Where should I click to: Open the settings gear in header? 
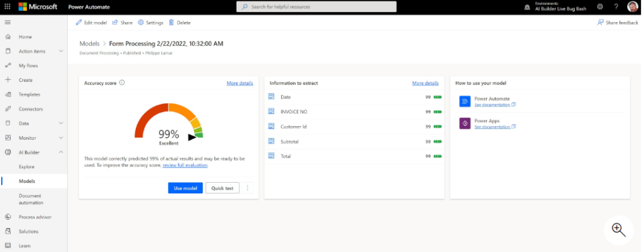600,7
